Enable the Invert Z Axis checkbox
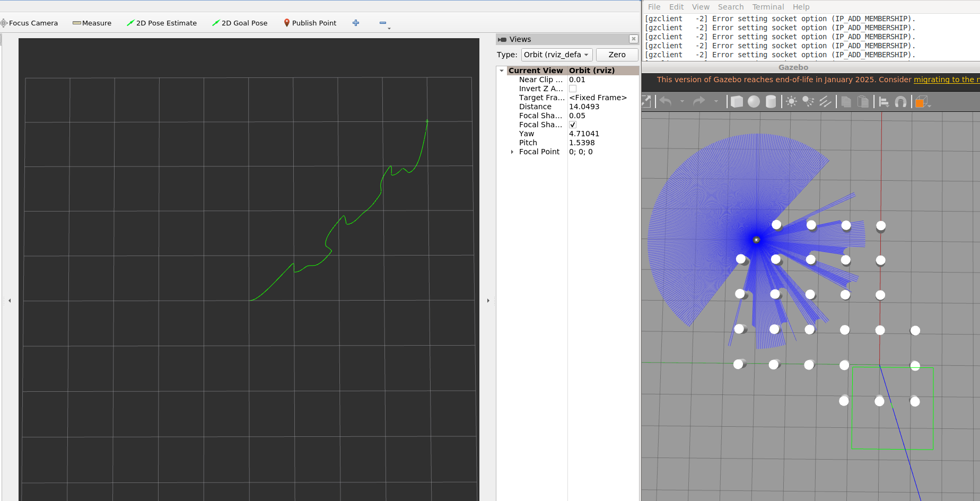980x501 pixels. 572,89
